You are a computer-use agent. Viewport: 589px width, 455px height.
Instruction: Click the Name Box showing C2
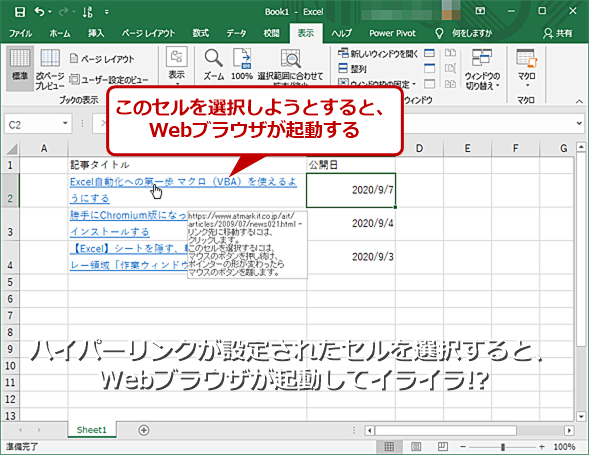click(x=33, y=124)
